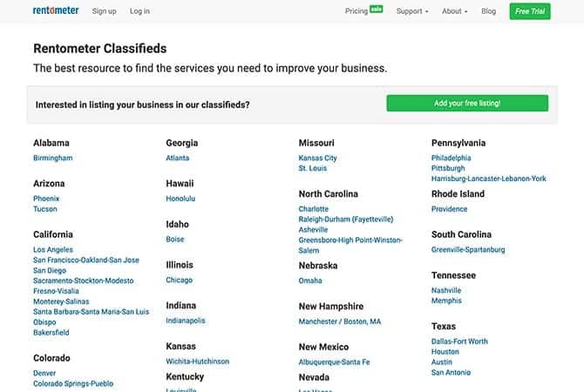Image resolution: width=584 pixels, height=392 pixels.
Task: Click the Honolulu link
Action: coord(180,199)
